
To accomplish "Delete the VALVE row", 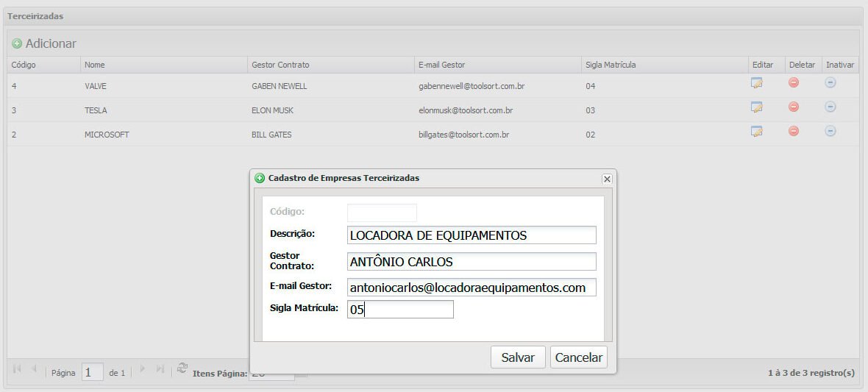I will pos(793,82).
